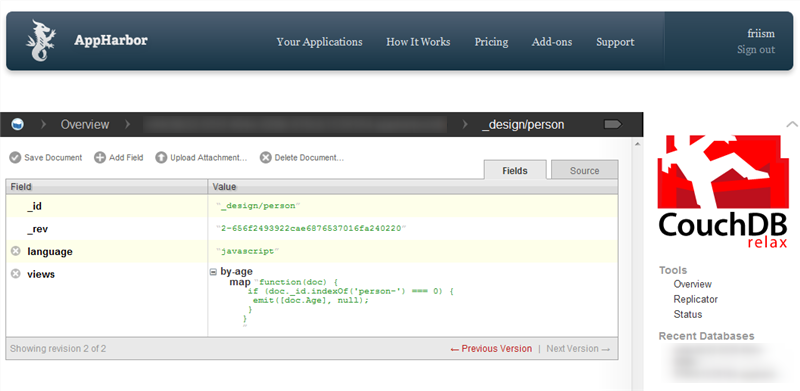Click the Save Document checkmark icon

[15, 158]
